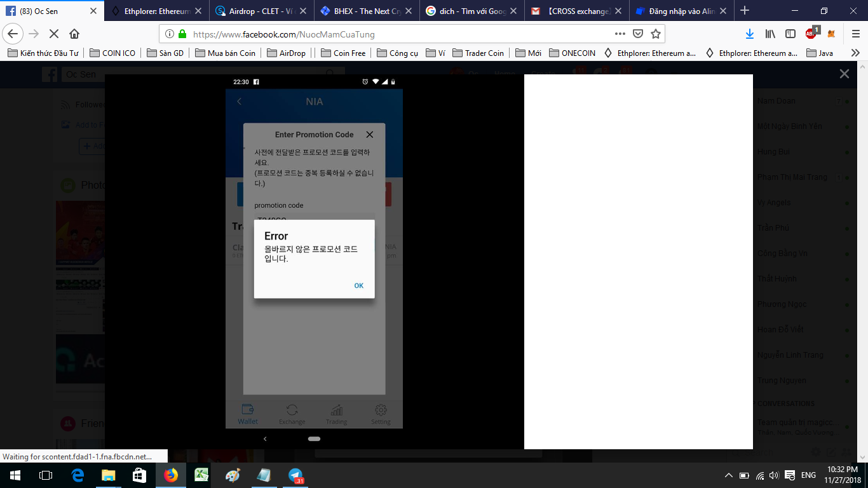Open the Kiến thức Đầu Tư bookmark folder
This screenshot has width=868, height=488.
coord(43,53)
